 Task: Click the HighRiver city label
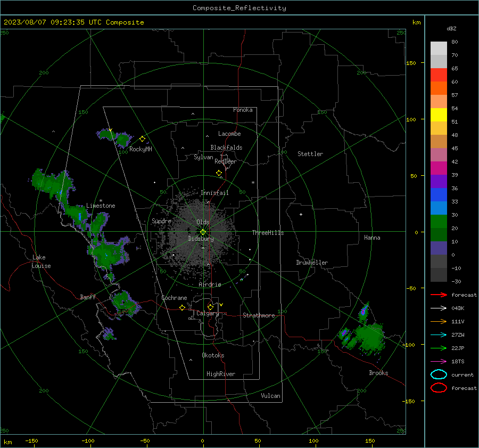[221, 374]
